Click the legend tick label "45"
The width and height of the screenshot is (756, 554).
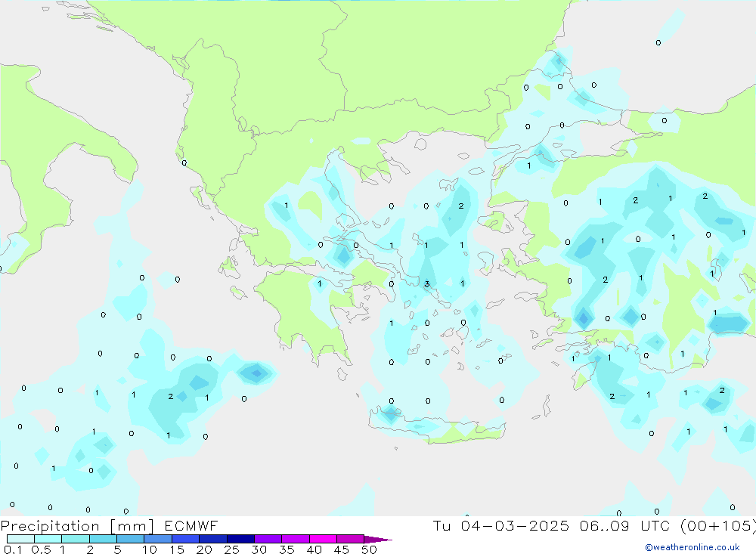pyautogui.click(x=342, y=549)
